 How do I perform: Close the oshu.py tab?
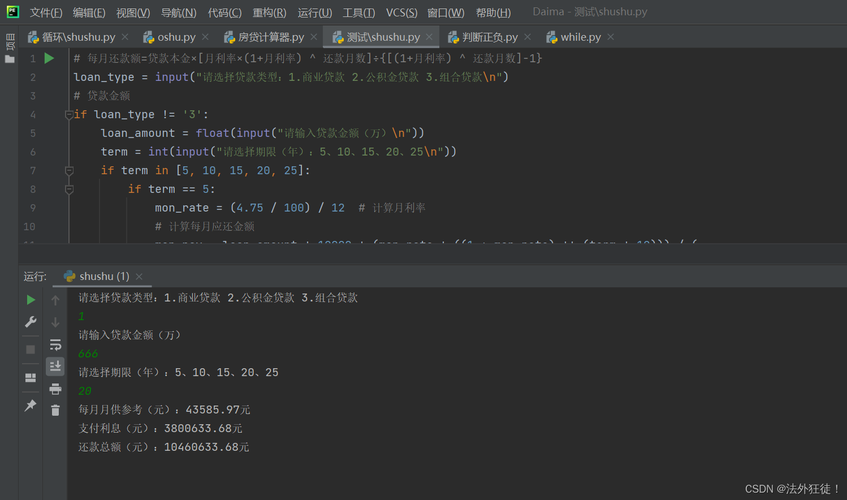(205, 37)
